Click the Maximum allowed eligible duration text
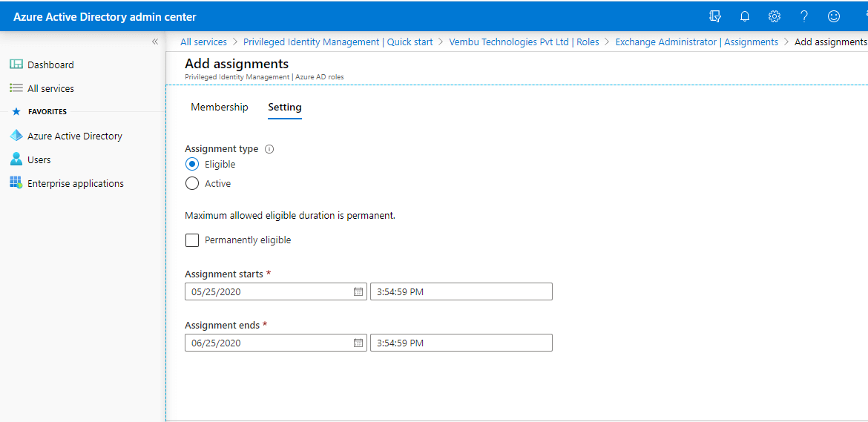 pos(290,216)
